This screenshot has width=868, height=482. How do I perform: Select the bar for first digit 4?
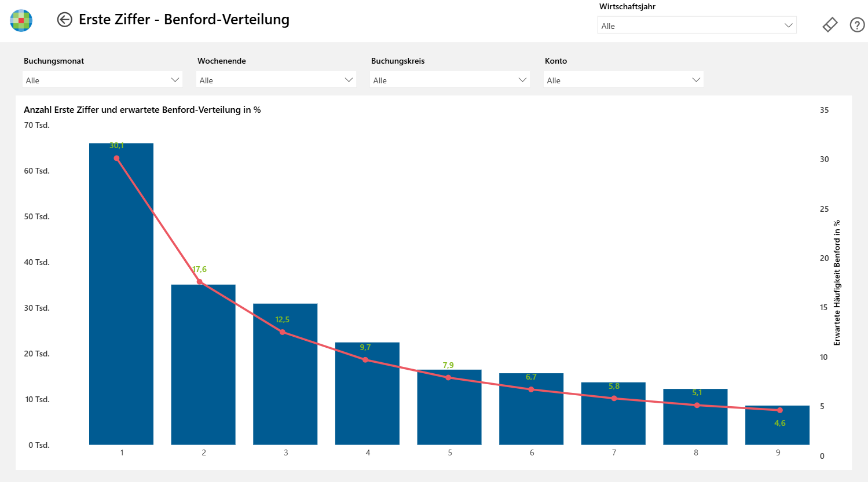click(x=367, y=393)
